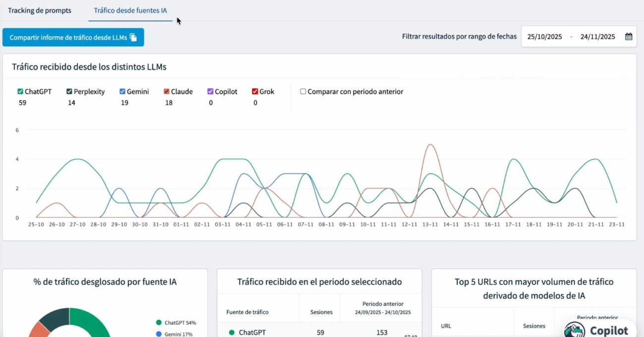Image resolution: width=644 pixels, height=337 pixels.
Task: Disable the Gemini series checkbox
Action: (122, 92)
